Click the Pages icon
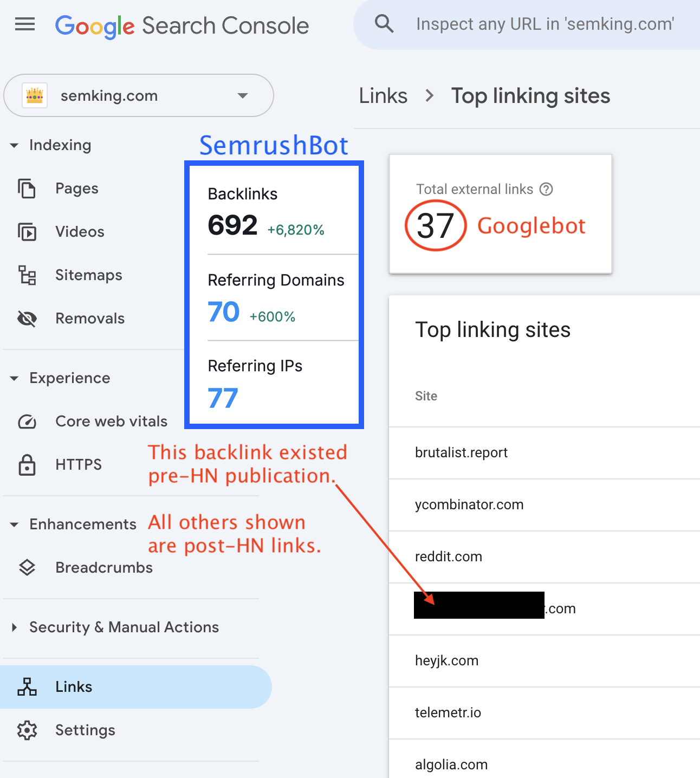The height and width of the screenshot is (778, 700). click(x=27, y=189)
